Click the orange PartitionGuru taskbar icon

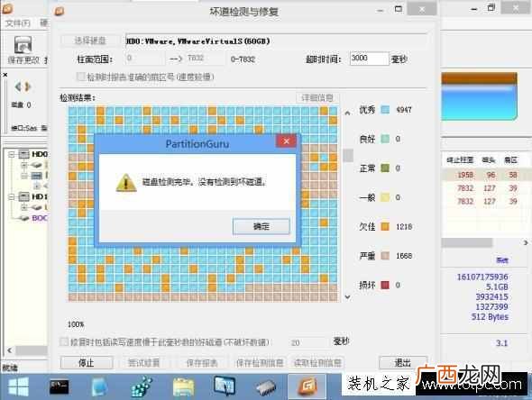pos(307,386)
